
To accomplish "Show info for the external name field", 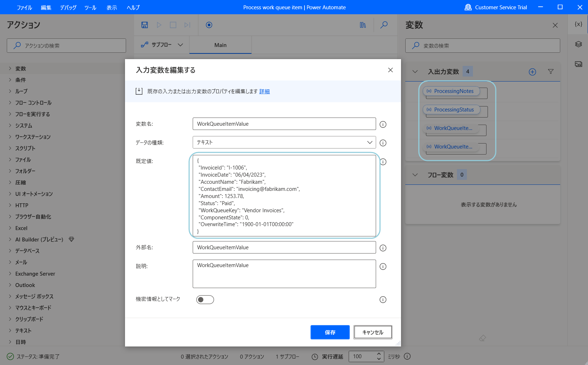I will click(383, 248).
